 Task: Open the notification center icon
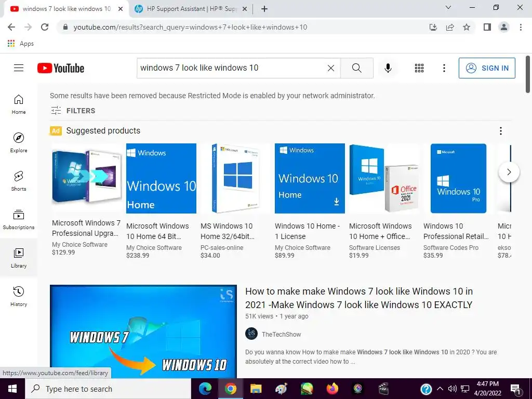(x=515, y=390)
